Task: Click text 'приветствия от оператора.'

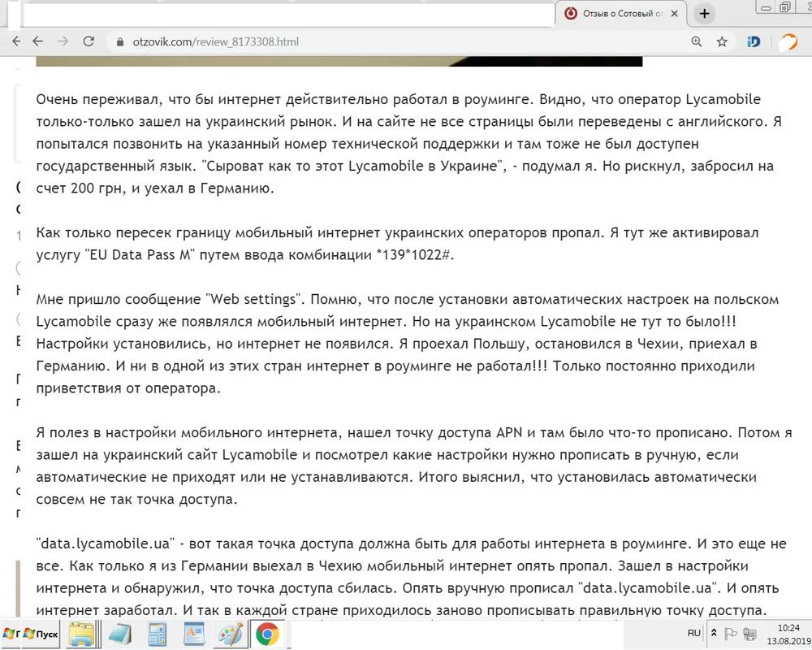Action: [128, 388]
